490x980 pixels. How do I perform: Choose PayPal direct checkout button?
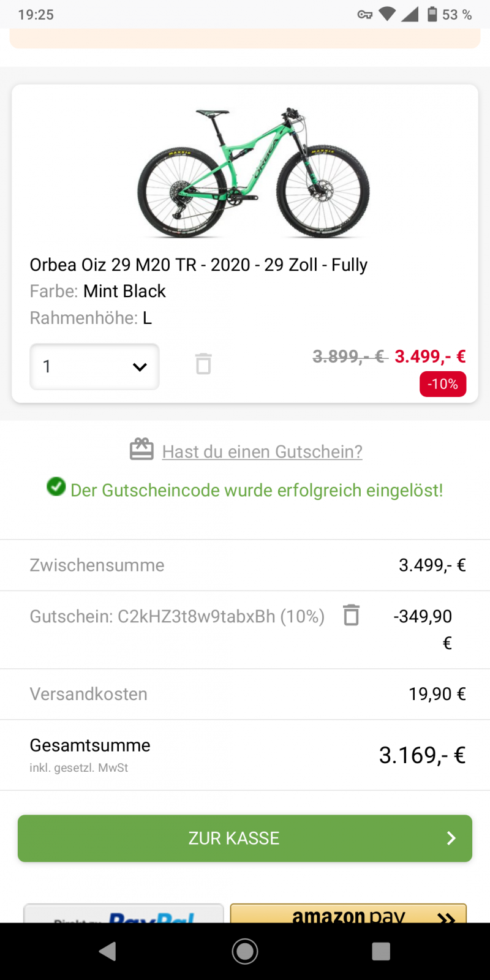124,914
